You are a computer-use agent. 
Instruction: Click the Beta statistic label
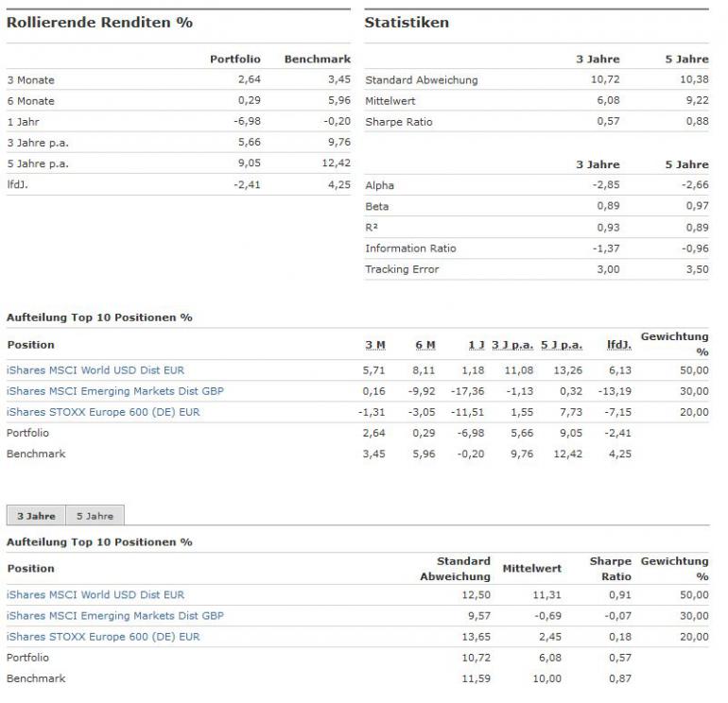(377, 207)
